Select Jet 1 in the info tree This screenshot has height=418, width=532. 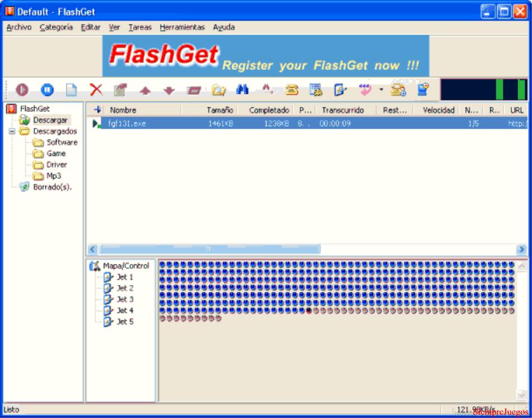(x=125, y=277)
